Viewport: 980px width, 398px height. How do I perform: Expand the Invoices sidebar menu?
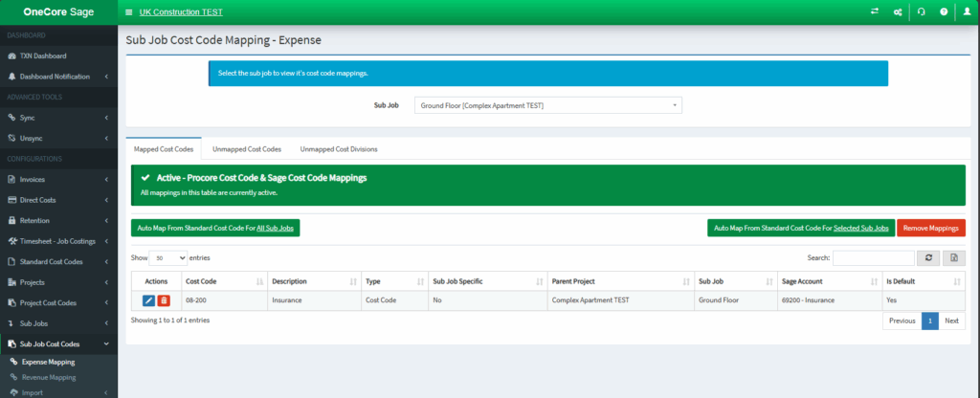(58, 179)
